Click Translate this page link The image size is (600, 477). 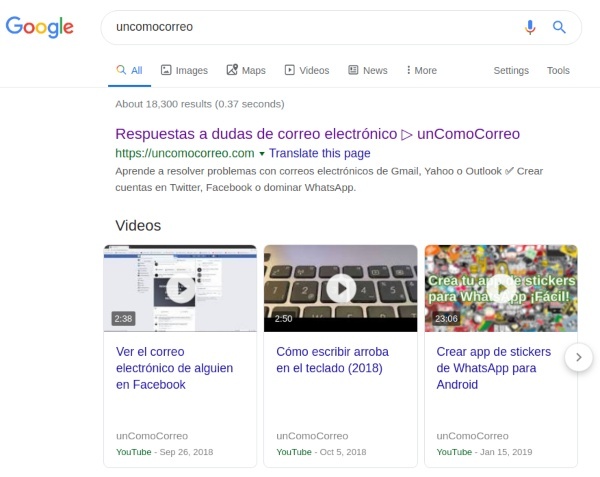(320, 153)
